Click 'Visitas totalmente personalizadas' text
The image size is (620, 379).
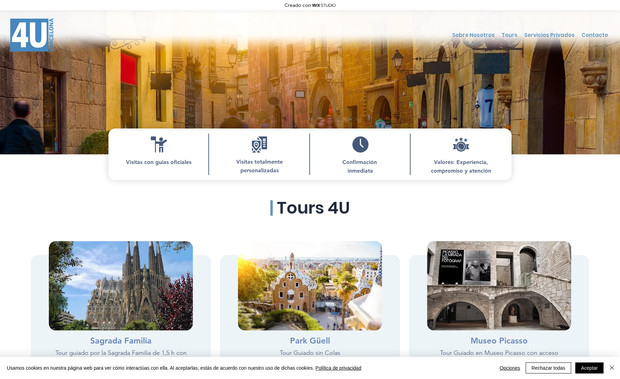click(259, 166)
